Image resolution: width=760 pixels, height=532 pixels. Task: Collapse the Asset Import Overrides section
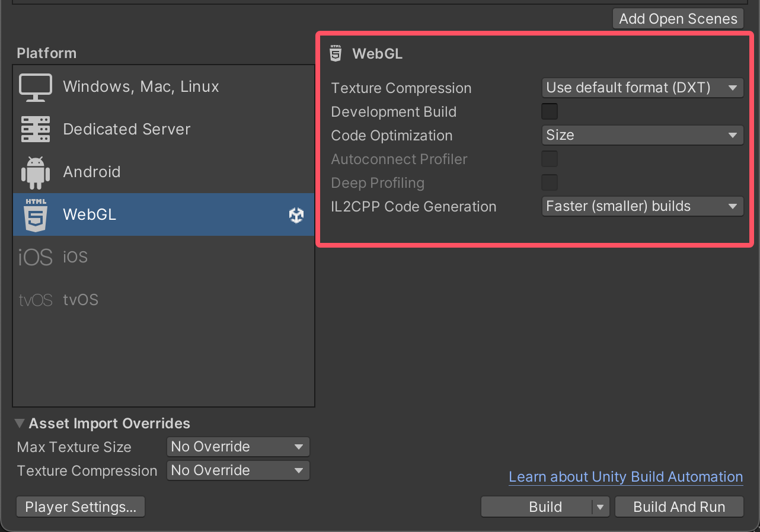[20, 423]
